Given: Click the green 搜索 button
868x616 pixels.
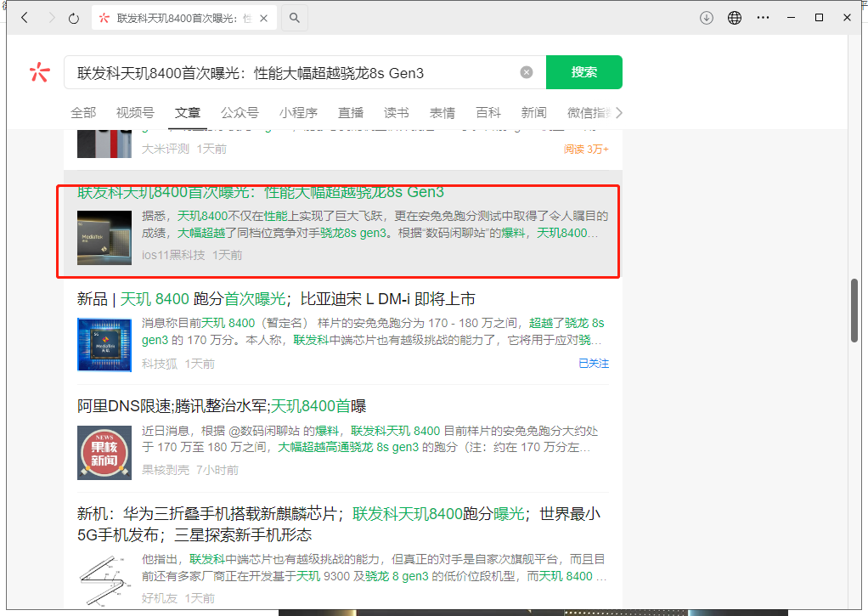Looking at the screenshot, I should click(x=584, y=72).
